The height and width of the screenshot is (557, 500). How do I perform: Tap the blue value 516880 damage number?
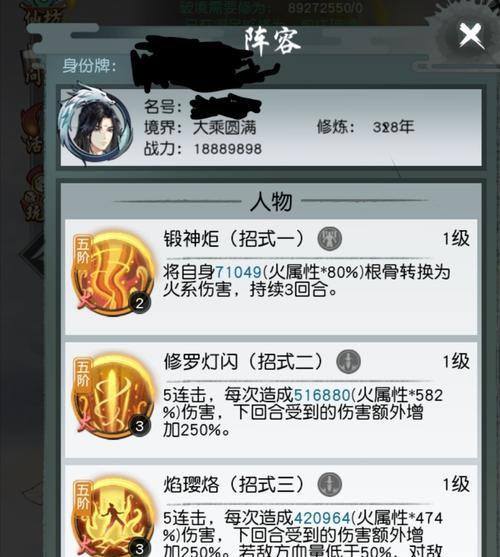click(322, 395)
